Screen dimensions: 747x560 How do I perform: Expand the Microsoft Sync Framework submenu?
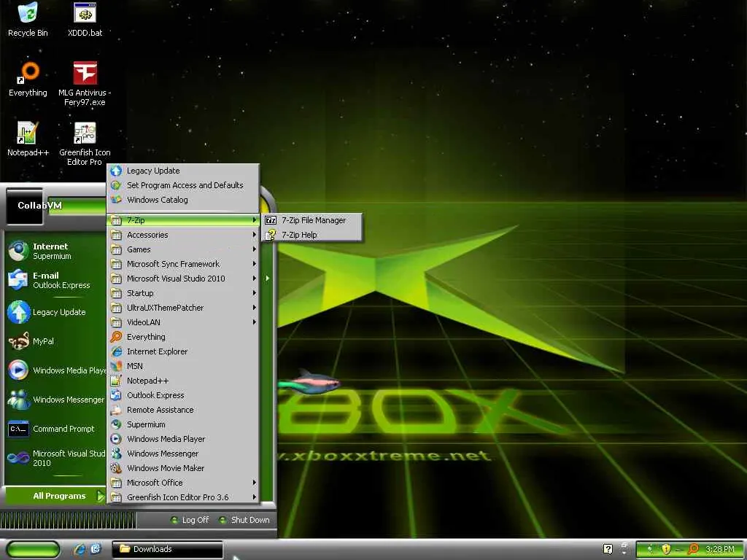pyautogui.click(x=183, y=264)
